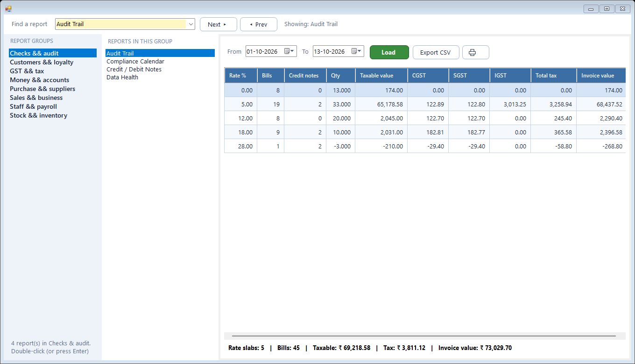This screenshot has width=635, height=364.
Task: Sort by Taxable value column header
Action: click(381, 75)
